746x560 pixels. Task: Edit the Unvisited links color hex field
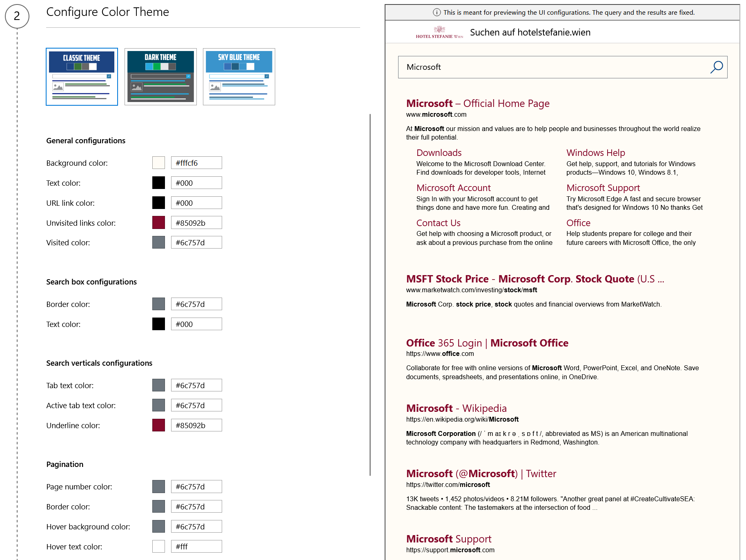[x=196, y=222]
